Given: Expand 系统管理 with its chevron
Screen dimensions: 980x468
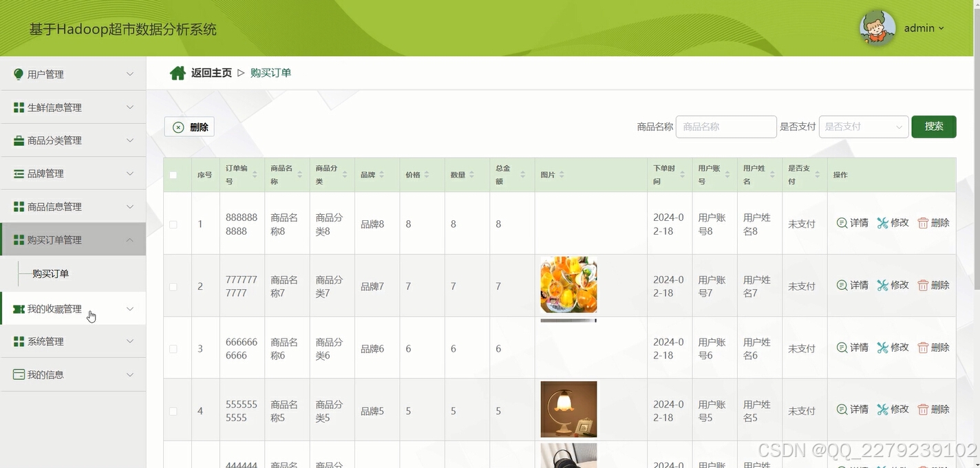Looking at the screenshot, I should (x=130, y=341).
